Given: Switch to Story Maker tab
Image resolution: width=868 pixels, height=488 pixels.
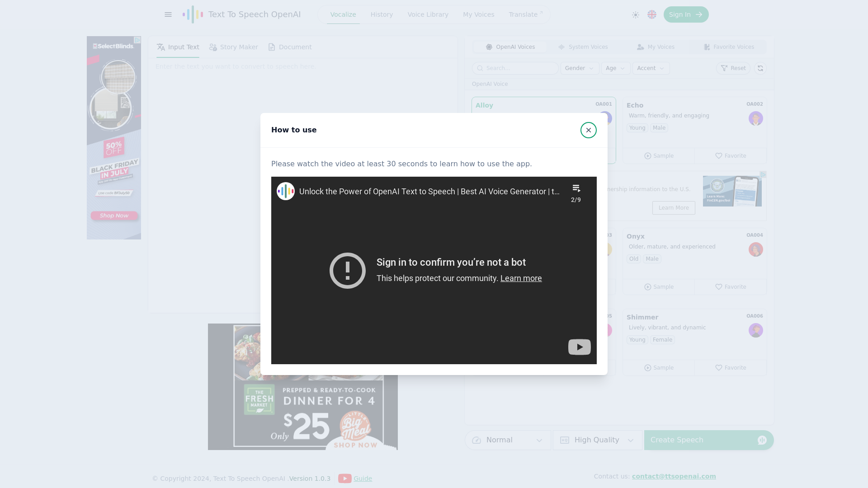Looking at the screenshot, I should tap(233, 47).
